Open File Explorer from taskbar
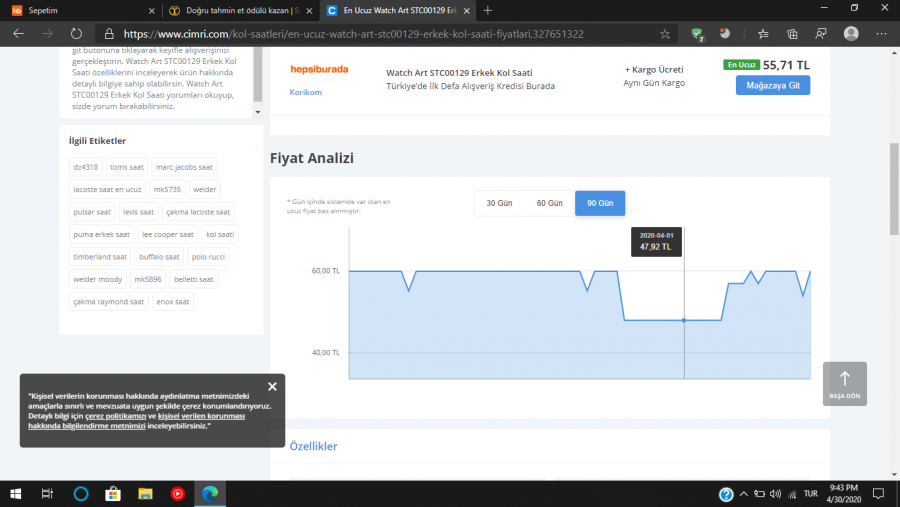This screenshot has height=507, width=900. tap(145, 494)
